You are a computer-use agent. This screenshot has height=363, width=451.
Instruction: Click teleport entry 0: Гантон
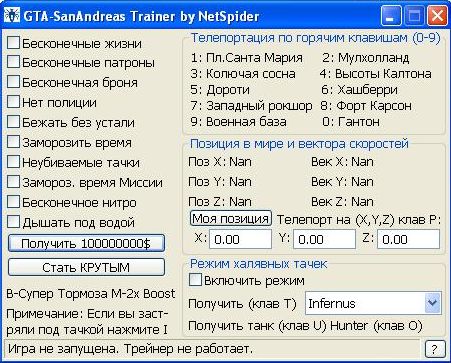coord(351,122)
